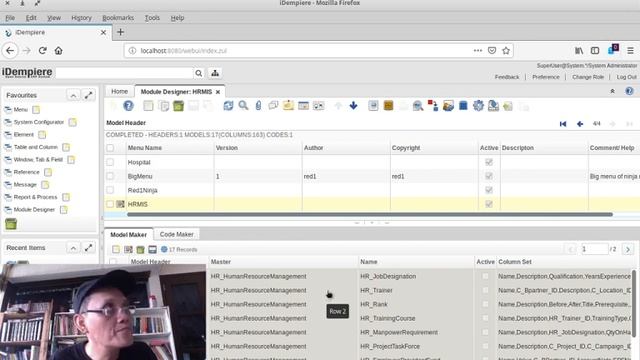Image resolution: width=640 pixels, height=360 pixels.
Task: Toggle grid view toolbar icon
Action: 303,106
